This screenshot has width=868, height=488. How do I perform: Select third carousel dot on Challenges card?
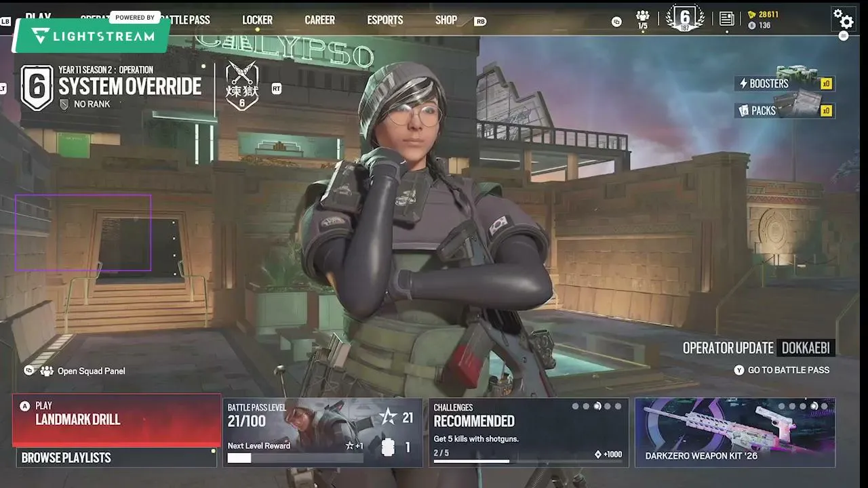click(x=597, y=407)
